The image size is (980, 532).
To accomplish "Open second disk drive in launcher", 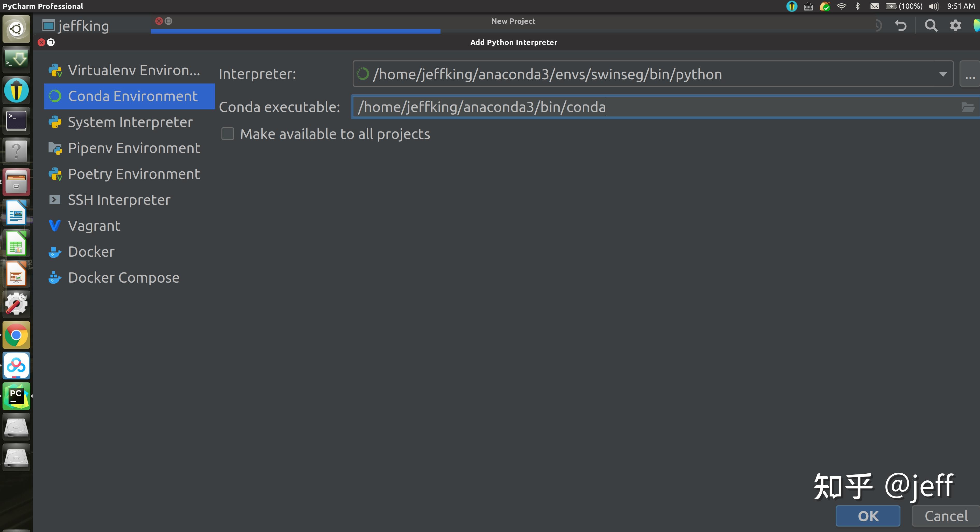I will [16, 457].
